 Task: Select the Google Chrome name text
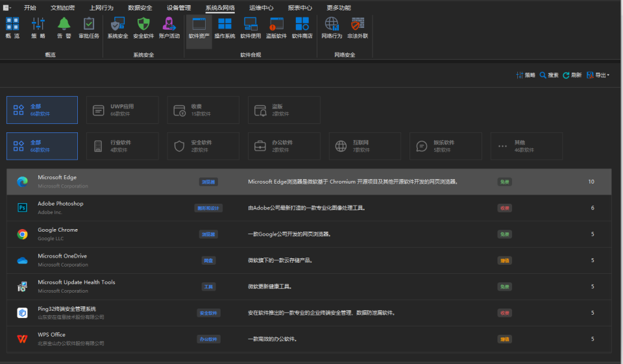click(58, 230)
